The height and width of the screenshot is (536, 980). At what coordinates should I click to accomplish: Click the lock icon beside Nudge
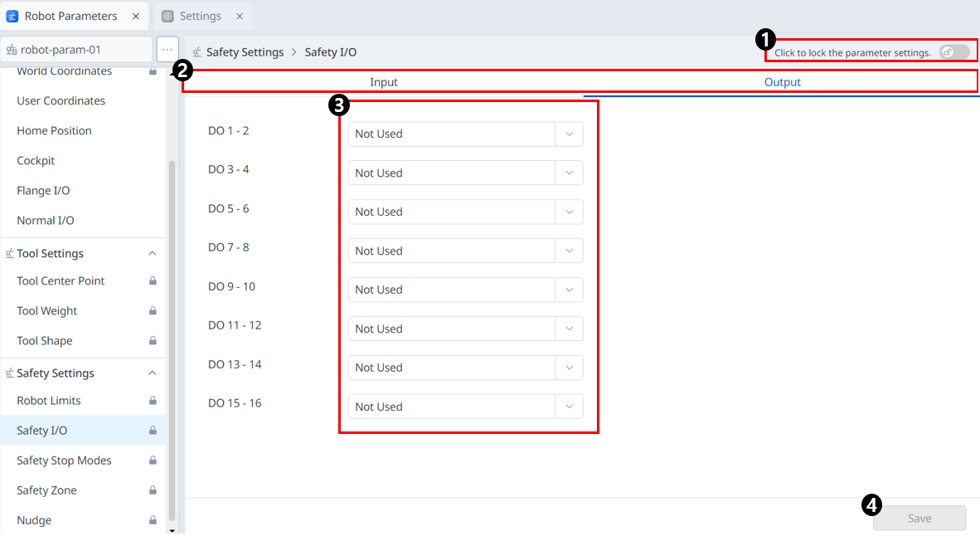[153, 520]
